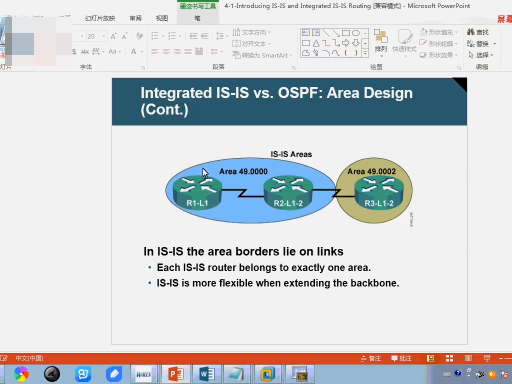Viewport: 512px width, 384px height.
Task: Click the distributed alignment icon
Action: pyautogui.click(x=199, y=51)
